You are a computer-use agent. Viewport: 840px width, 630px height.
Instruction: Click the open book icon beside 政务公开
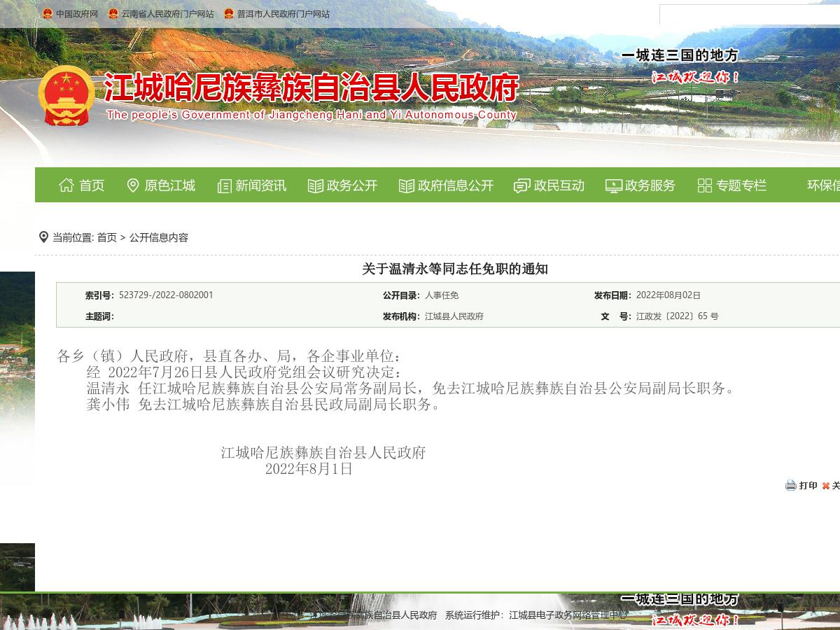tap(316, 185)
